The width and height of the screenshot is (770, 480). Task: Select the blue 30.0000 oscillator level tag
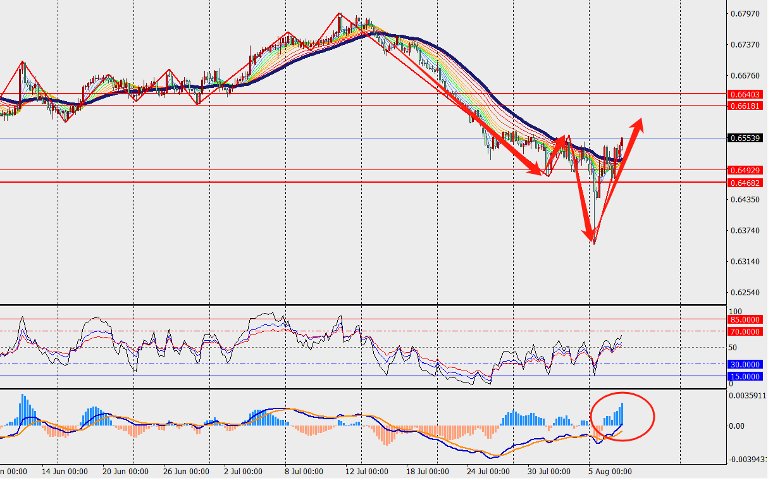click(745, 365)
